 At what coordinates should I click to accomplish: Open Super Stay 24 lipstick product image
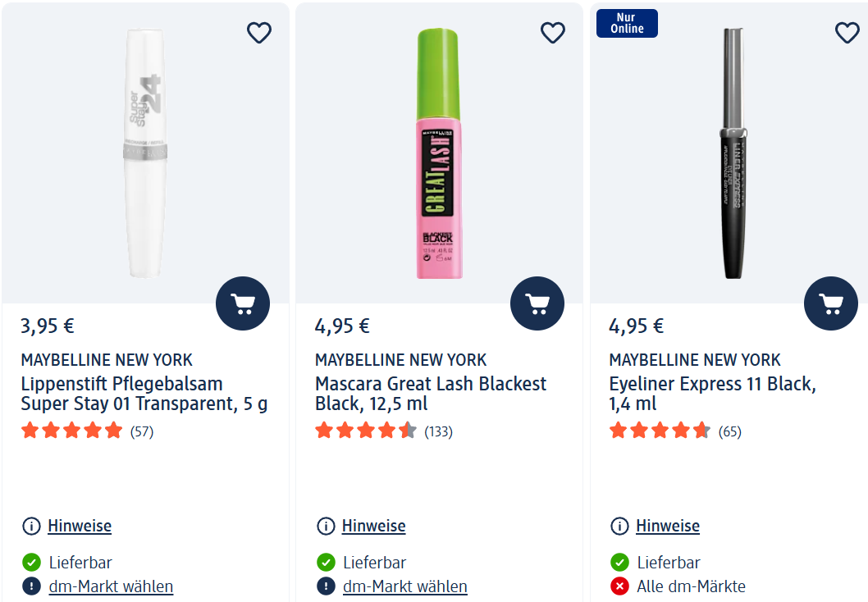(145, 153)
